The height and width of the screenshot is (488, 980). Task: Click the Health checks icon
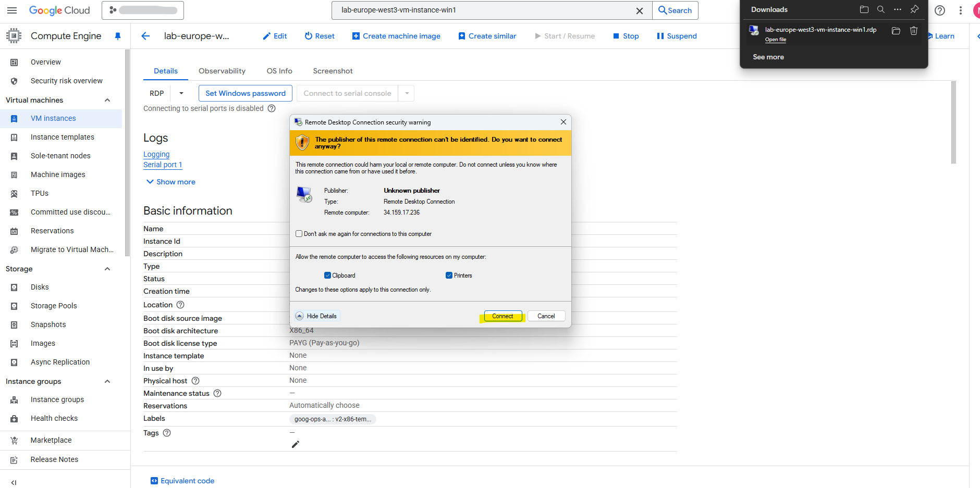[14, 418]
